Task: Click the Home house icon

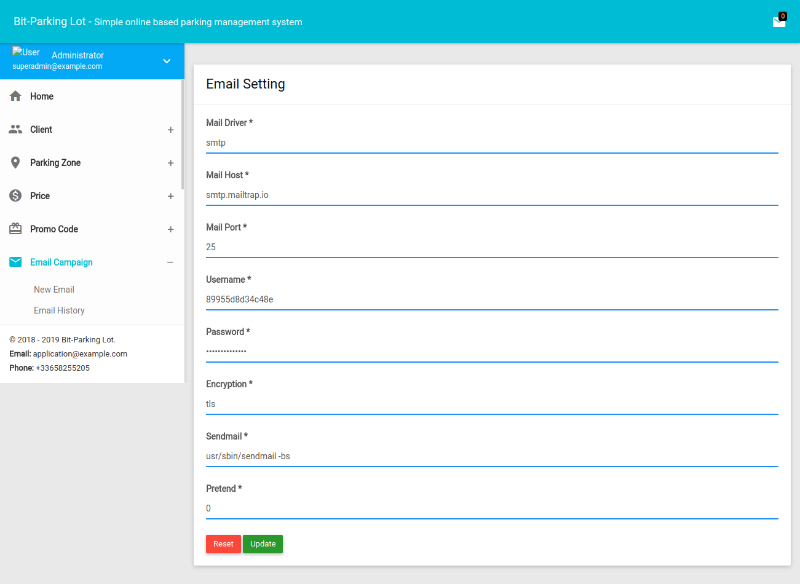Action: tap(15, 96)
